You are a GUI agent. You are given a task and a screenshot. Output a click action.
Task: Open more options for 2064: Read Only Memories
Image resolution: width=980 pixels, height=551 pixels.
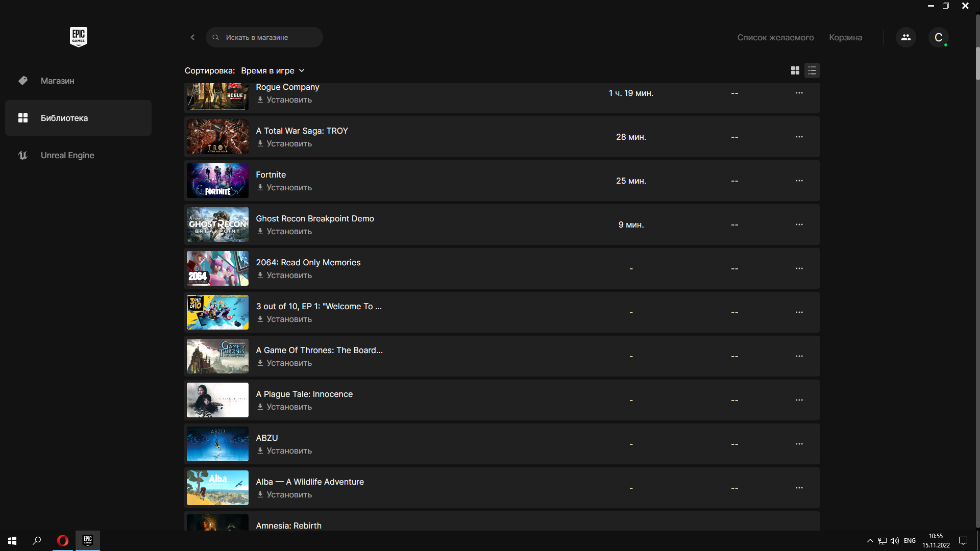point(799,268)
